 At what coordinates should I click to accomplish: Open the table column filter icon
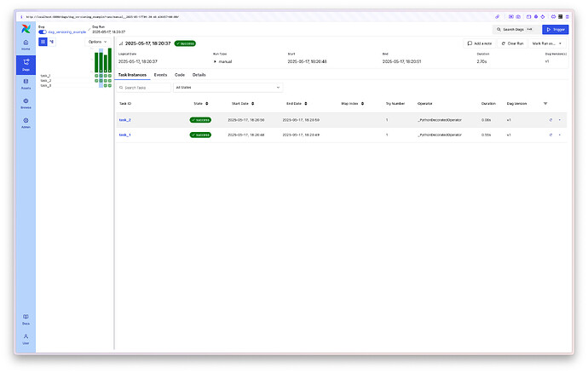pyautogui.click(x=545, y=104)
